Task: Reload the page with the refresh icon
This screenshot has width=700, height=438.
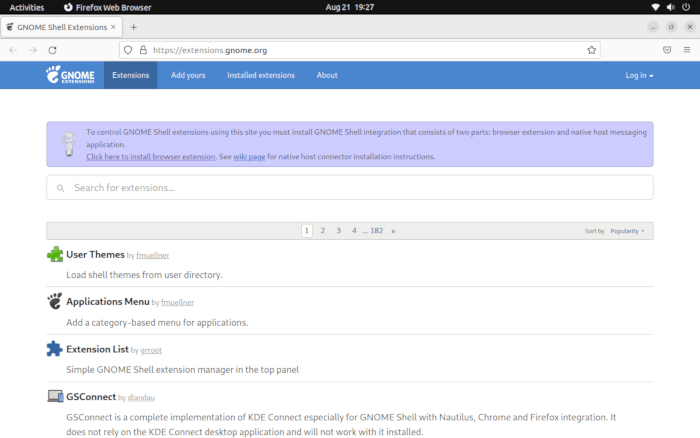Action: pos(52,50)
